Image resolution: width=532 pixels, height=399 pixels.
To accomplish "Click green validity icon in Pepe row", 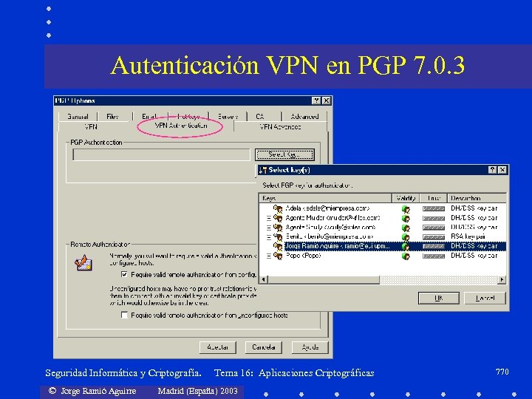I will 406,256.
